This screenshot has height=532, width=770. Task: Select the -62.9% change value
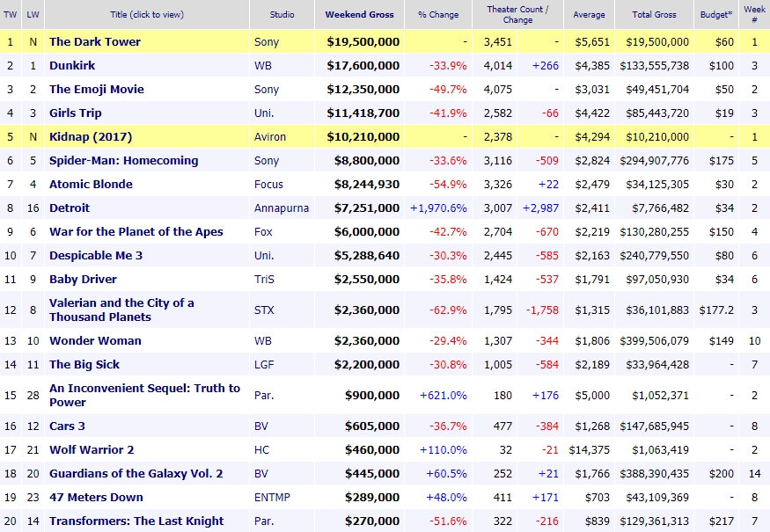pyautogui.click(x=448, y=310)
